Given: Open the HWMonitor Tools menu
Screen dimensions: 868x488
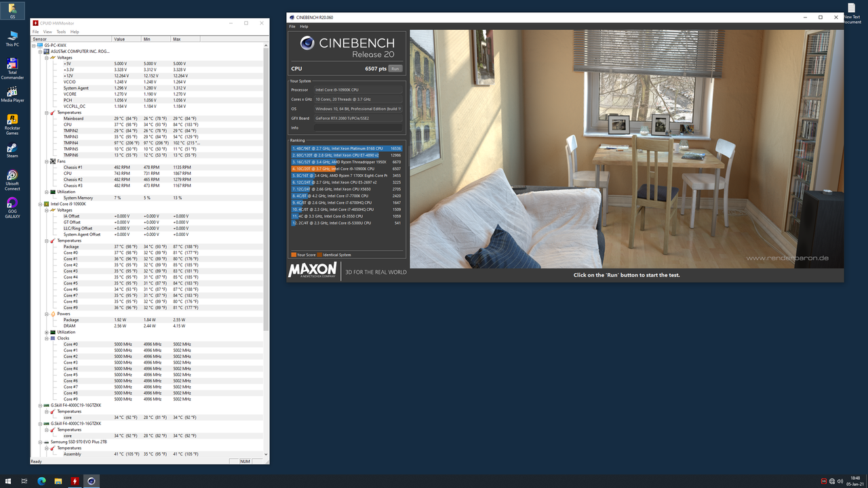Looking at the screenshot, I should [61, 32].
